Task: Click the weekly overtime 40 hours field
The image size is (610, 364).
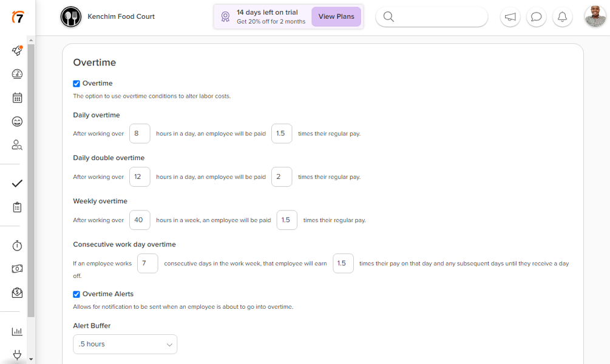Action: tap(140, 220)
